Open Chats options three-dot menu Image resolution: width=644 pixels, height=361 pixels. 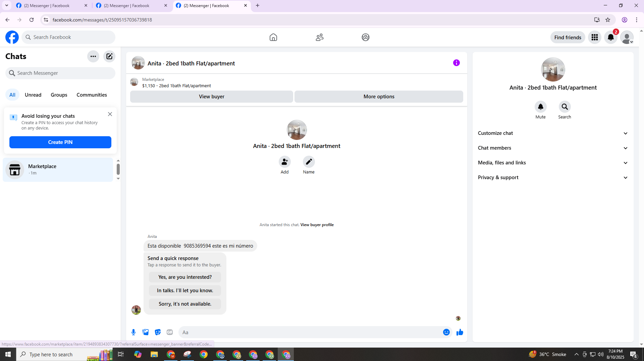93,56
